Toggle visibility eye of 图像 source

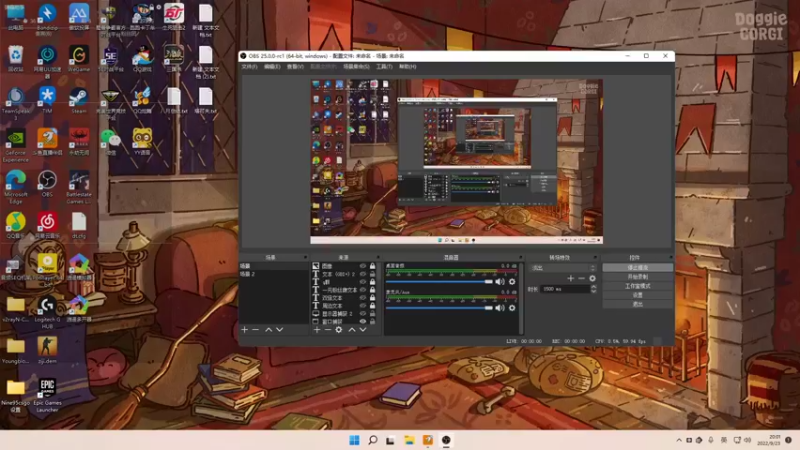click(363, 266)
